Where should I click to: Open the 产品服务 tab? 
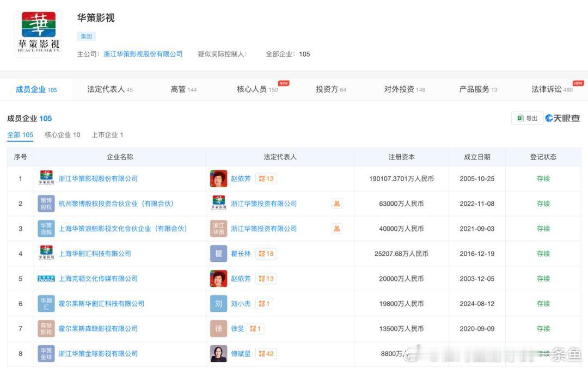[478, 89]
